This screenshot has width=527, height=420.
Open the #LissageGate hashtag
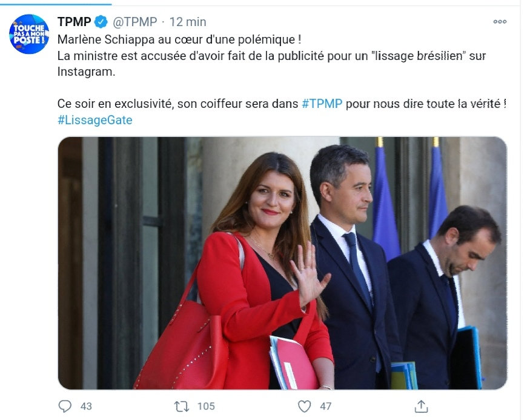click(95, 120)
